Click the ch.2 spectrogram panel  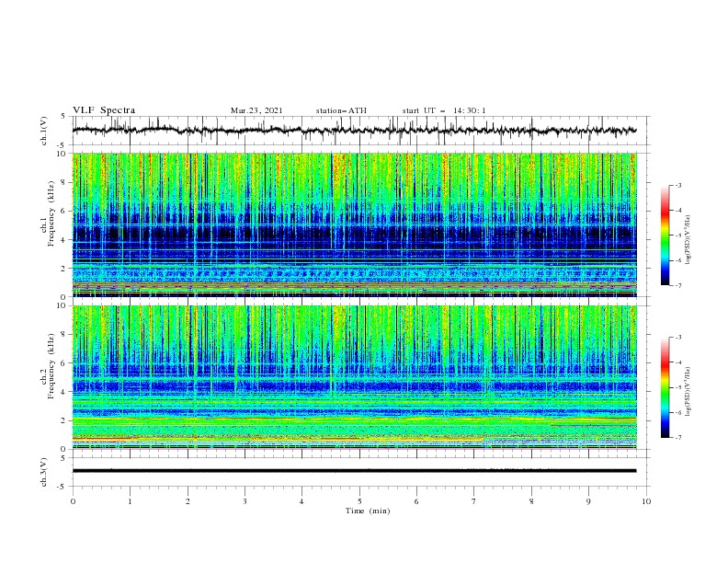click(x=354, y=377)
